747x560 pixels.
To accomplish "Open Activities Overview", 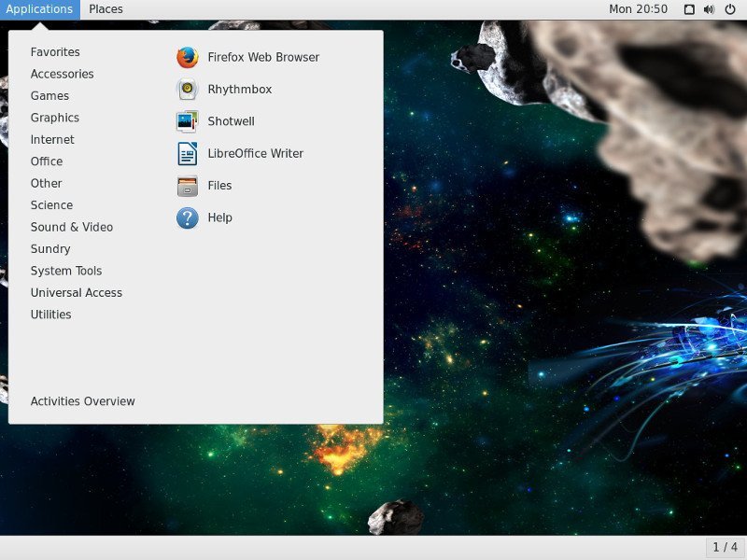I will tap(82, 401).
